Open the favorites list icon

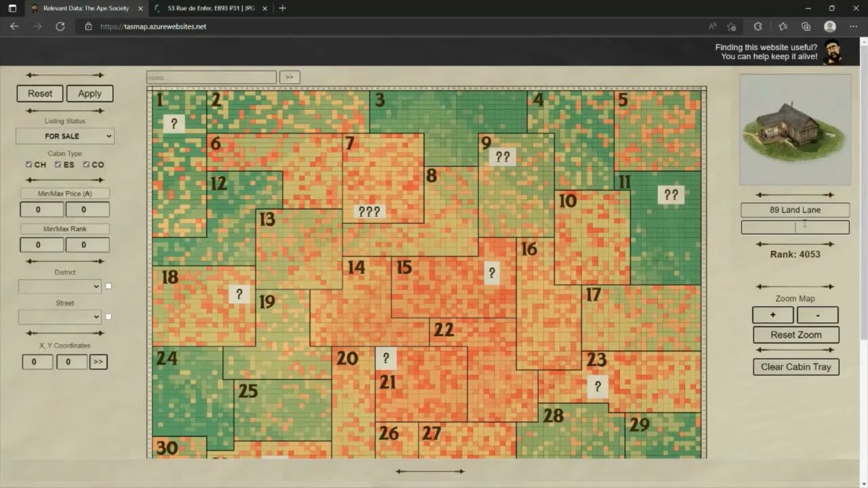coord(783,26)
